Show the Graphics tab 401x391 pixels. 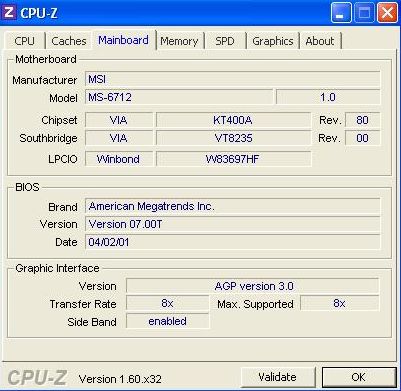tap(273, 41)
